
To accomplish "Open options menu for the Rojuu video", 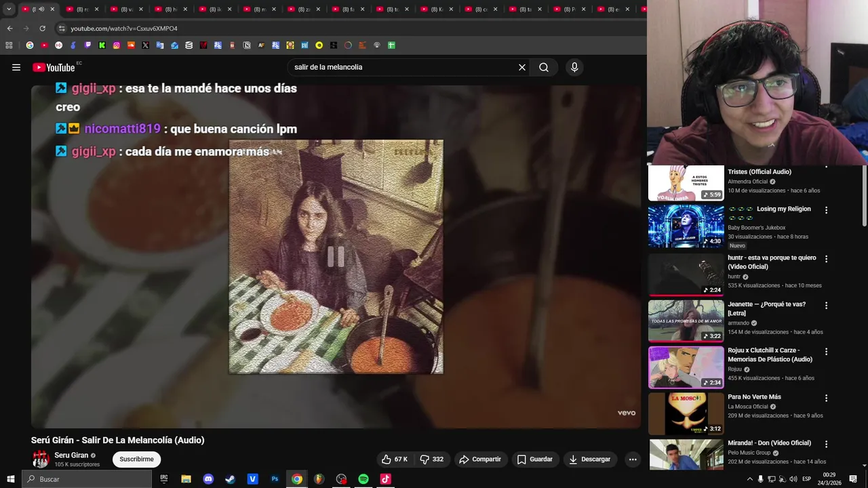I will (x=826, y=352).
